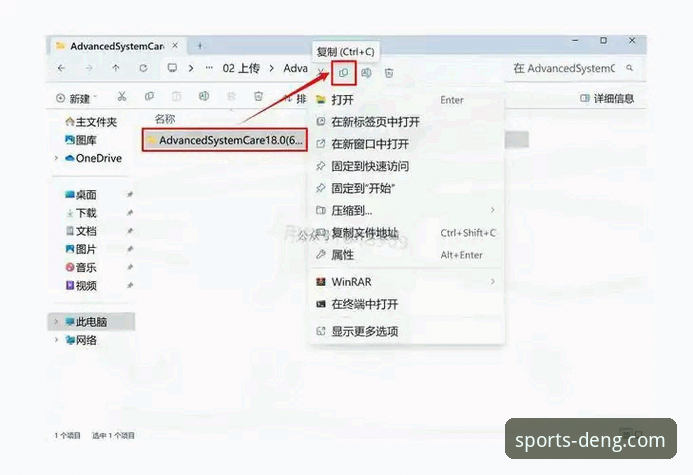Screen dimensions: 693x475
Task: Click the Copy icon atop the context menu
Action: click(x=343, y=73)
